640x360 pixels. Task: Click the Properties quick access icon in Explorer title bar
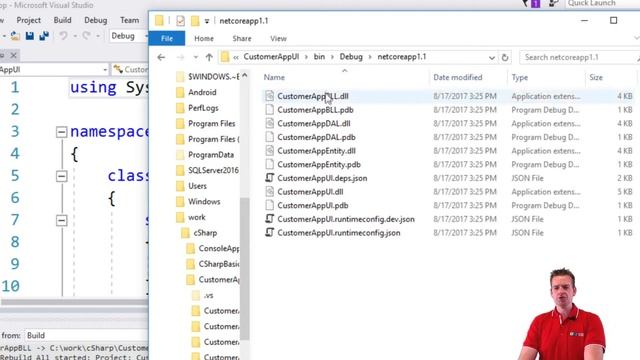(180, 21)
